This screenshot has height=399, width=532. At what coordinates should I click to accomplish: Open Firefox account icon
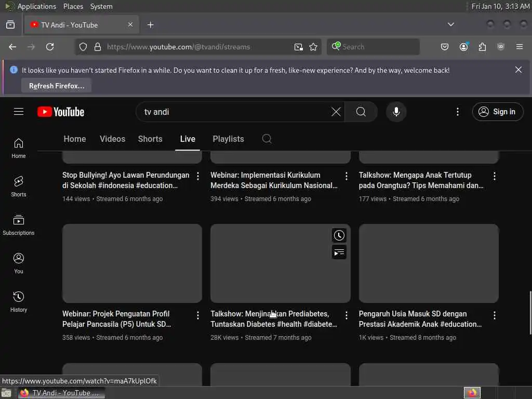tap(463, 47)
